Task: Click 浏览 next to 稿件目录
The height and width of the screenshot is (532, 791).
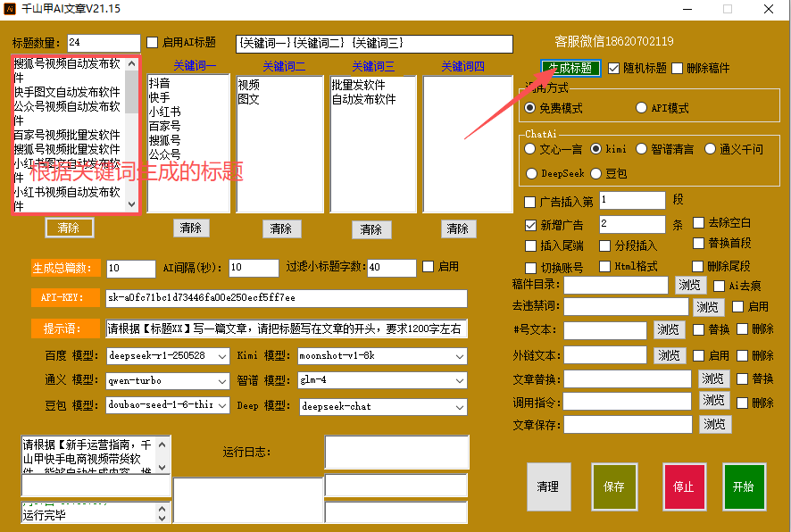Action: 689,286
